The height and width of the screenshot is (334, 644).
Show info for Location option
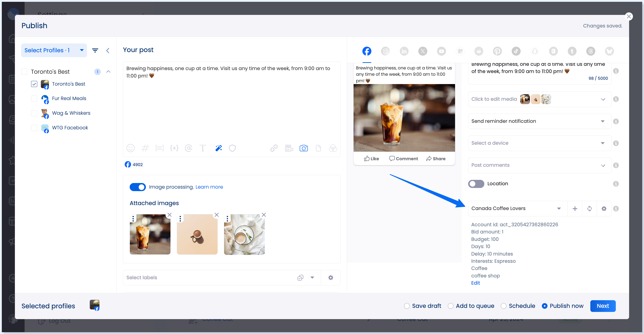point(616,184)
